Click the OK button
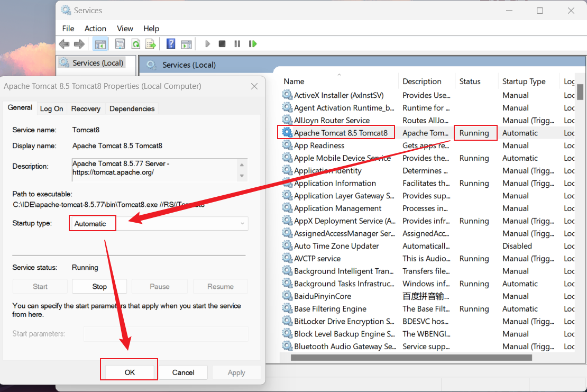This screenshot has width=587, height=392. [x=130, y=372]
